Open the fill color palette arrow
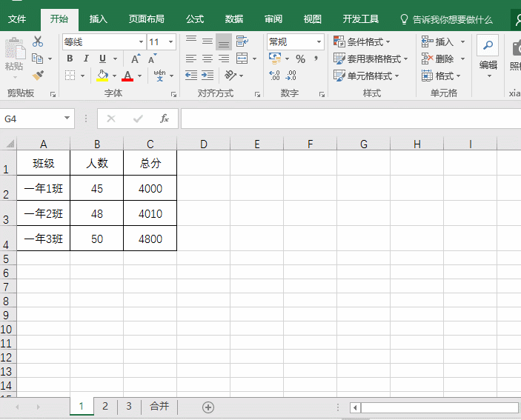Image resolution: width=521 pixels, height=420 pixels. point(115,76)
